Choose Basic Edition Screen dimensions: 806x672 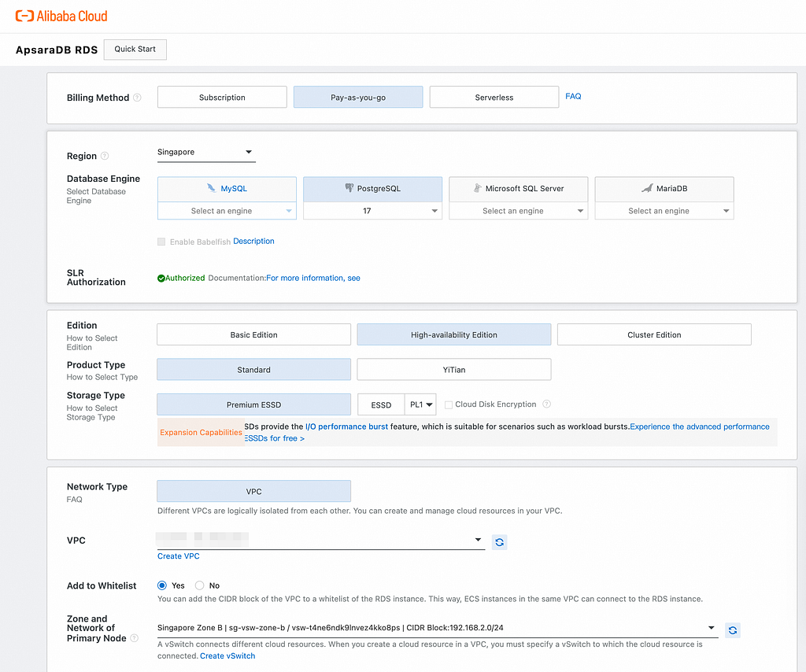pos(254,334)
